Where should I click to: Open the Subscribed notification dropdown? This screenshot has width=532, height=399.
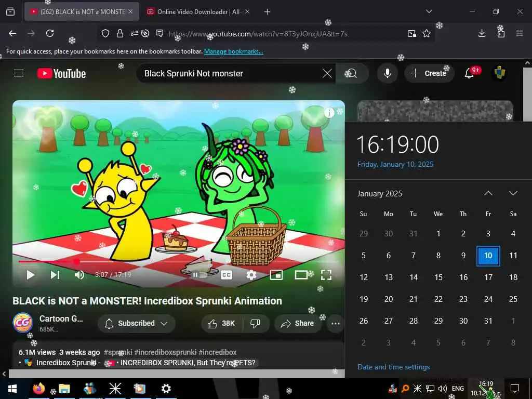(x=137, y=323)
